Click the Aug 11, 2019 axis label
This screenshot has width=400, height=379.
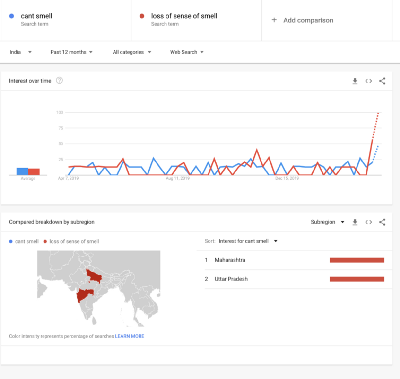tap(178, 178)
